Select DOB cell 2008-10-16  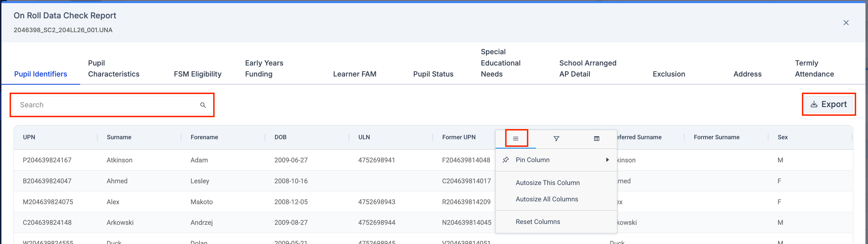pos(291,181)
